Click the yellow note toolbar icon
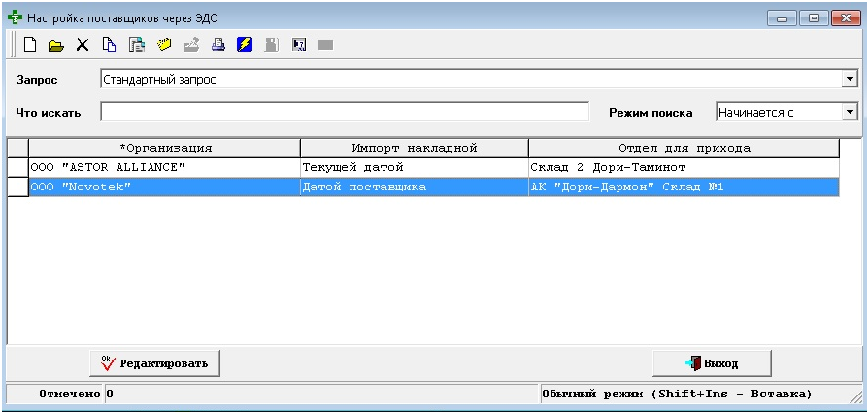 pos(164,45)
